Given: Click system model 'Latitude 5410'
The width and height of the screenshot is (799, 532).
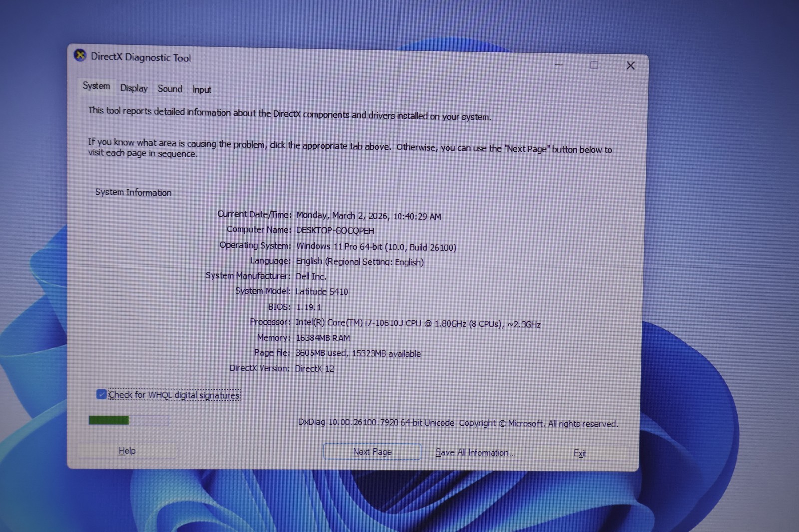Looking at the screenshot, I should pyautogui.click(x=322, y=291).
